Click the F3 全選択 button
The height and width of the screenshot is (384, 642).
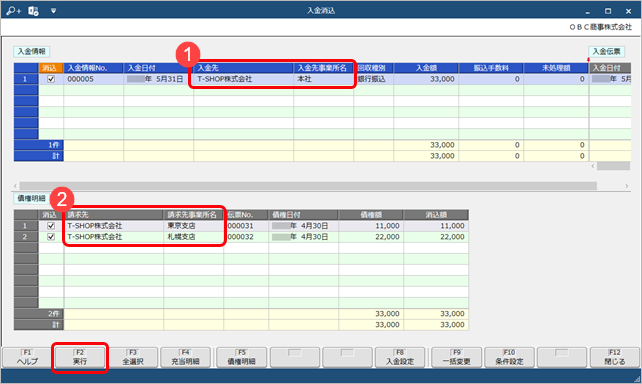pos(133,357)
